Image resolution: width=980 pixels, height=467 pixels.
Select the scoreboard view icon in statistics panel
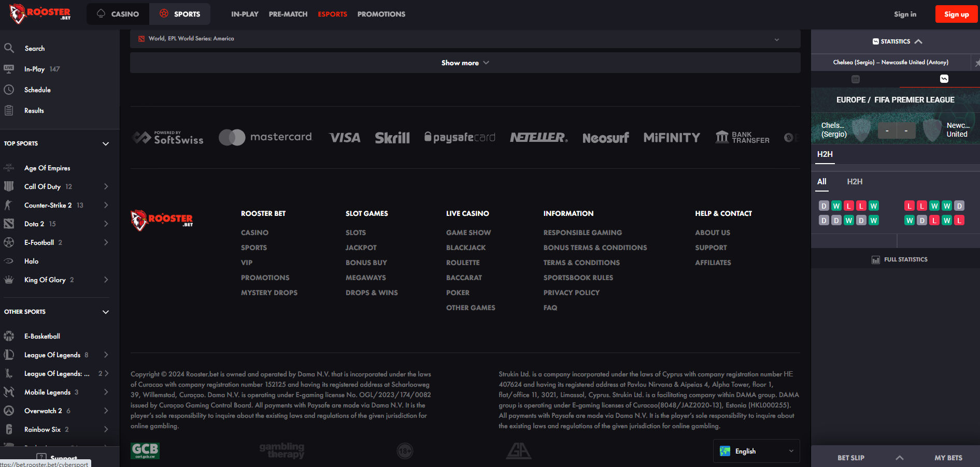(x=856, y=79)
